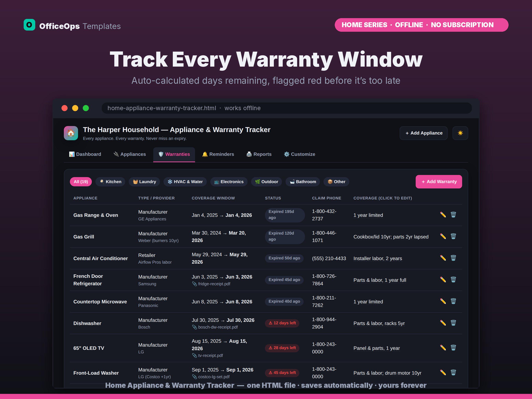Open bosch-dw-receipt.pdf attachment
Screen dimensions: 532x399
(215, 327)
